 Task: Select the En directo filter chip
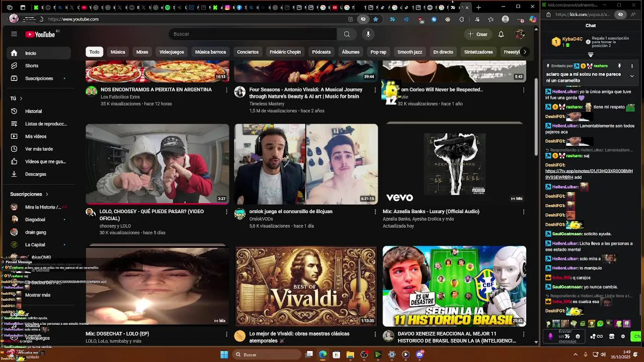click(443, 52)
